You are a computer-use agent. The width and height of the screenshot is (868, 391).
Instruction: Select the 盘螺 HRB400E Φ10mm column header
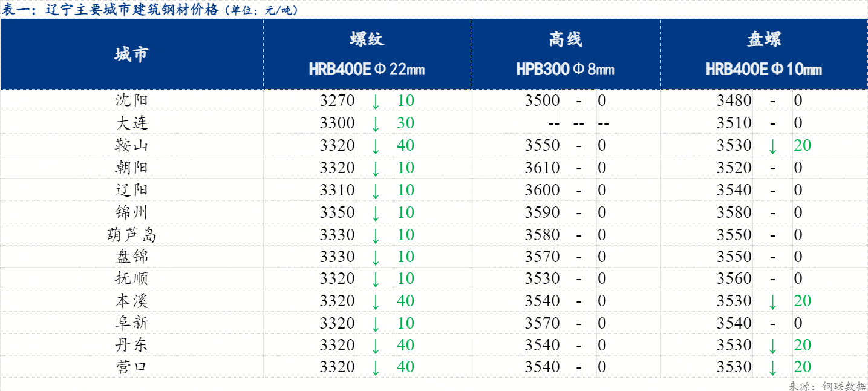click(763, 54)
